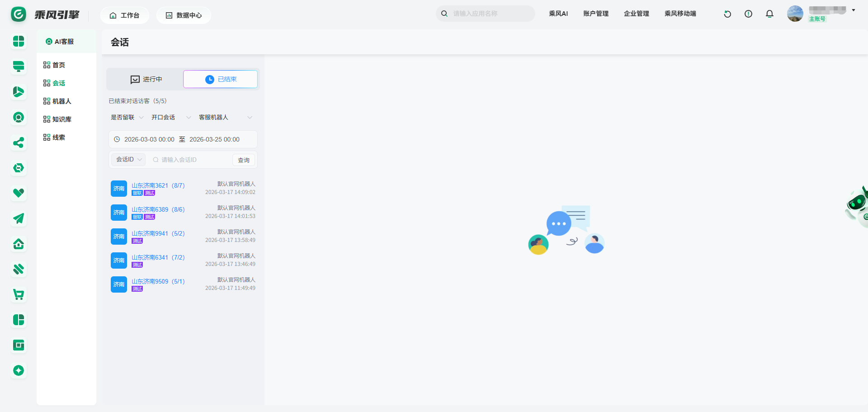Switch to the 进行中 conversations tab
868x412 pixels.
(146, 79)
